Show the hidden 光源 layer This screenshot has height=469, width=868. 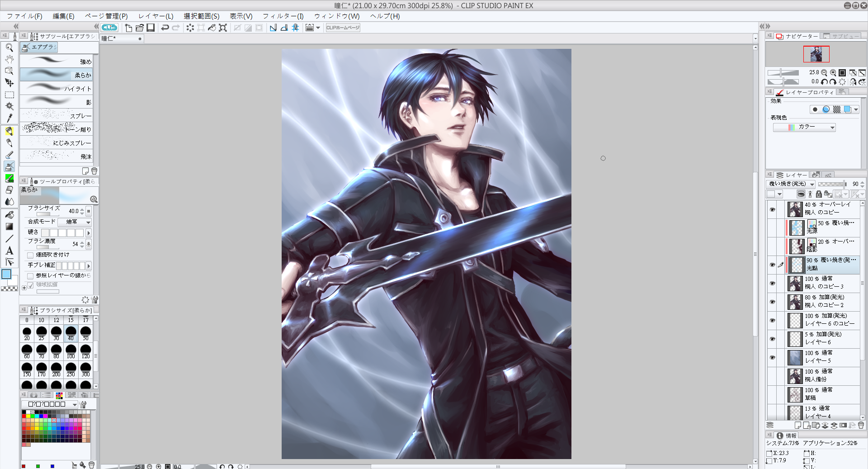click(772, 227)
